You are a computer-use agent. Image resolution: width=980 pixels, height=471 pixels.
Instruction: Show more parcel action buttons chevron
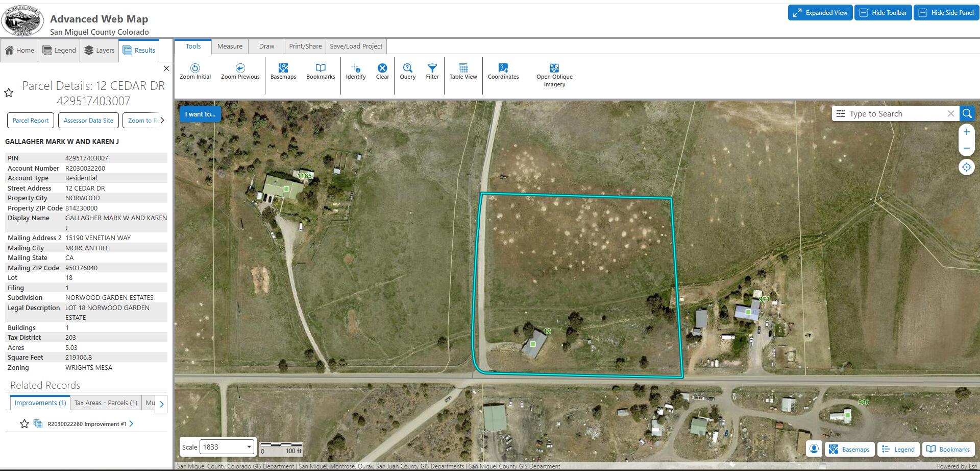[162, 121]
